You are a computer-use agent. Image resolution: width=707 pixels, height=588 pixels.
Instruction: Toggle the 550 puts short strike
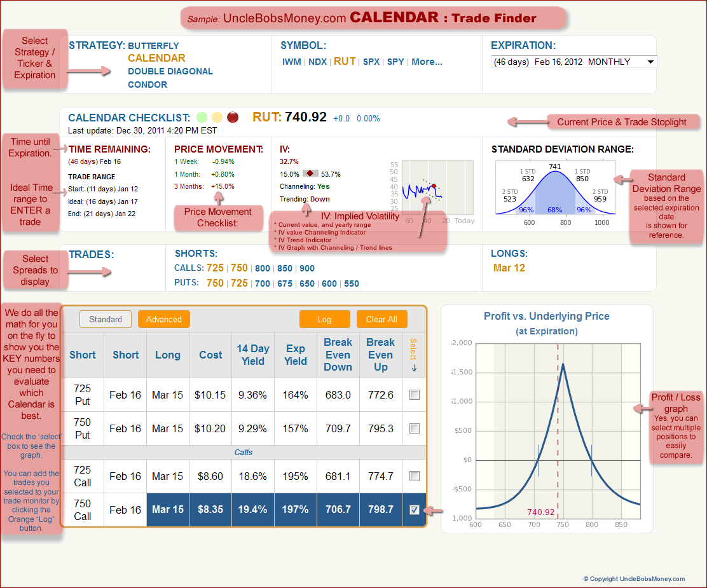pyautogui.click(x=352, y=284)
